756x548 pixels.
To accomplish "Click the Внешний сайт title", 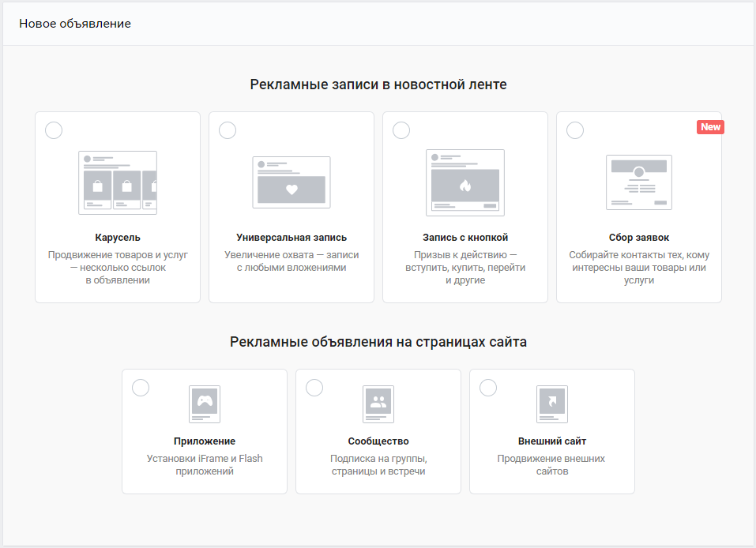I will coord(552,441).
